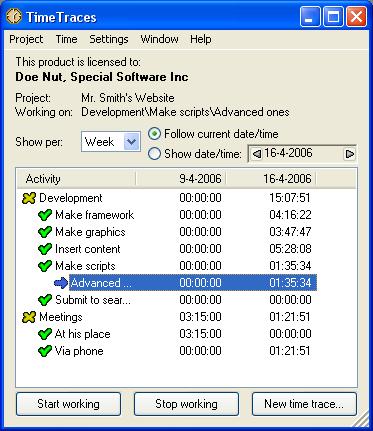The image size is (373, 431).
Task: Click the Stop working button
Action: (186, 404)
